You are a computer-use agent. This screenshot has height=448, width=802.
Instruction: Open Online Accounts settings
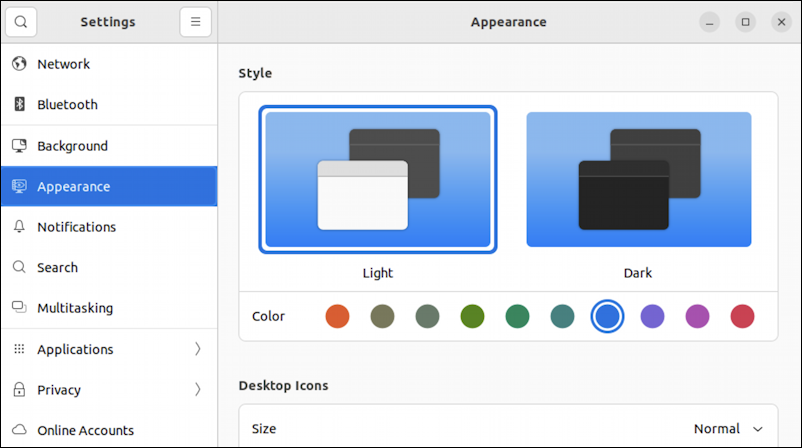[109, 430]
